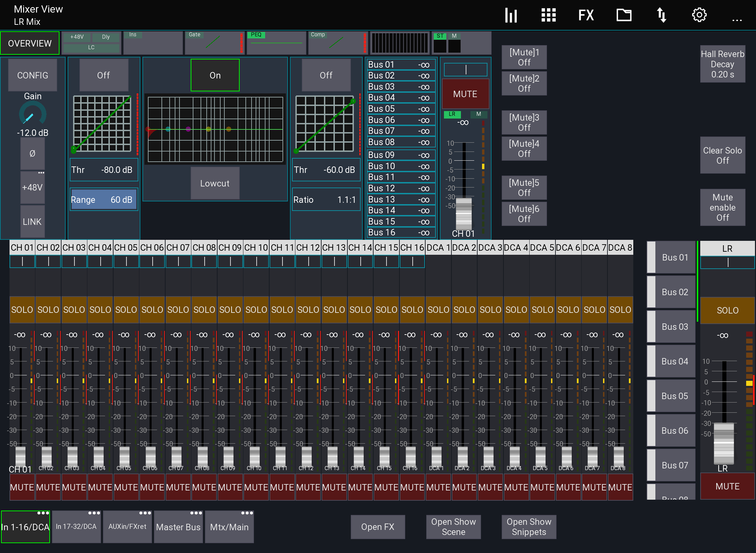Image resolution: width=756 pixels, height=553 pixels.
Task: Open the PEQ curve thumbnail at top
Action: pyautogui.click(x=276, y=43)
